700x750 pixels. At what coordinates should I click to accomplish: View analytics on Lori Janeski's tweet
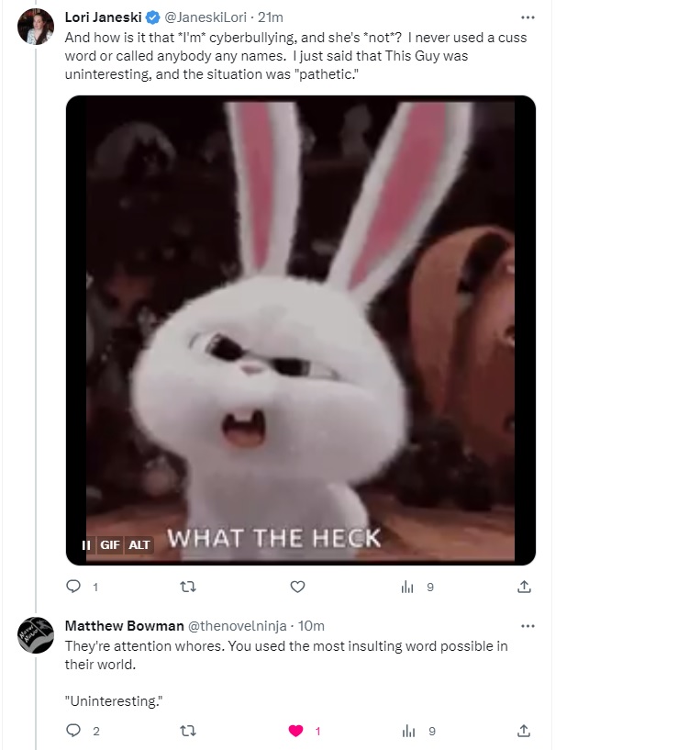pos(417,587)
